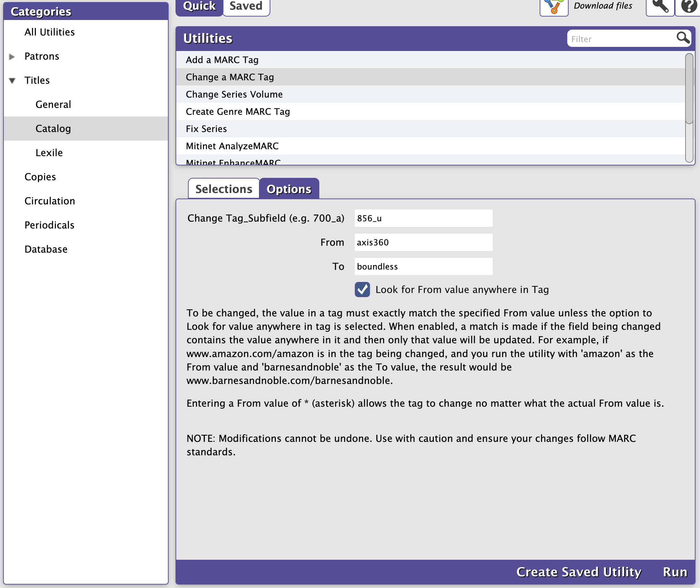
Task: Click the colorful keys operations icon
Action: tap(554, 7)
